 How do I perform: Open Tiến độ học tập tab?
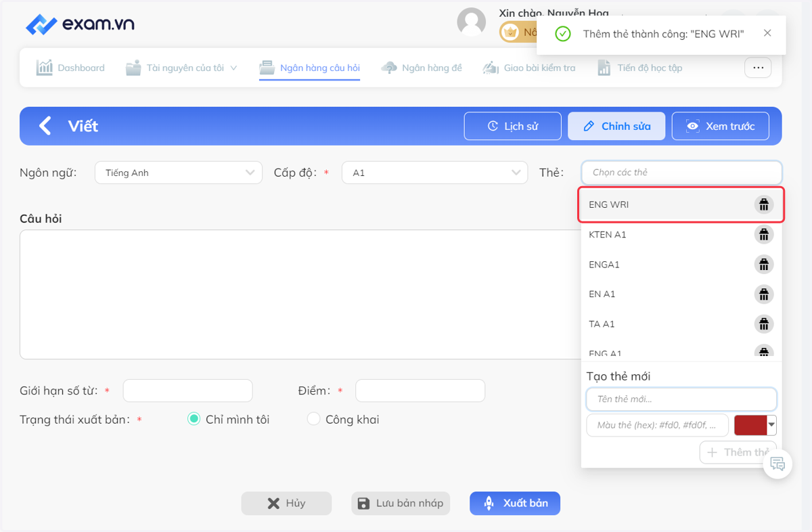click(639, 68)
